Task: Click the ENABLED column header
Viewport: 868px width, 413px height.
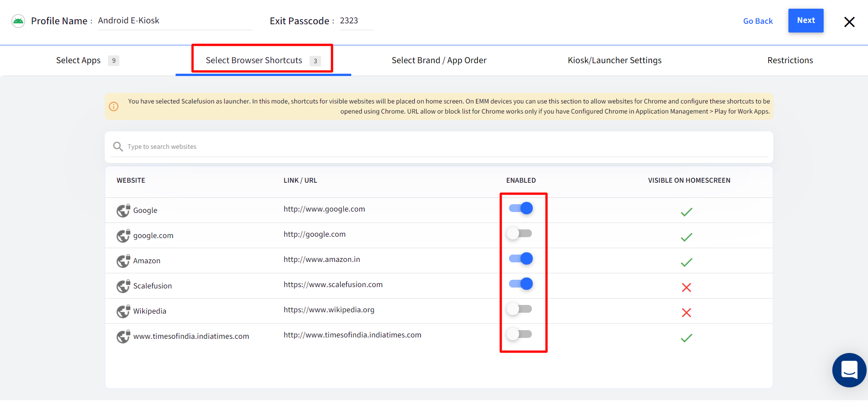Action: click(x=521, y=180)
